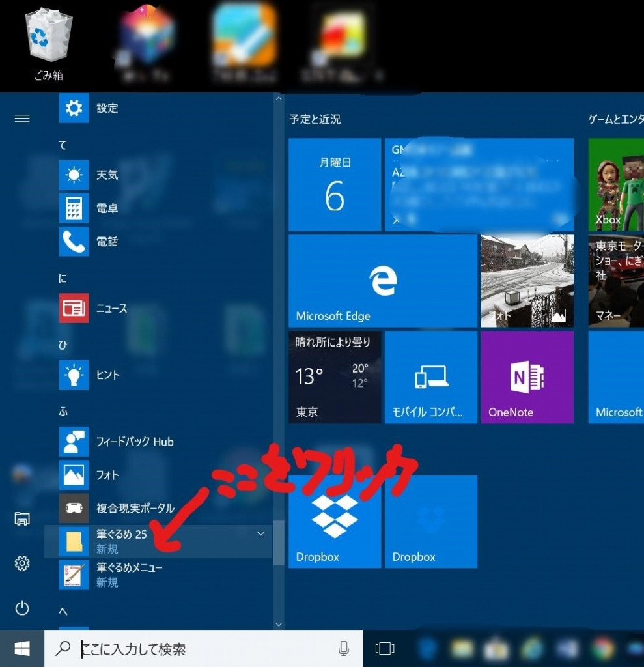Launch the 天気 weather app icon

[x=74, y=175]
